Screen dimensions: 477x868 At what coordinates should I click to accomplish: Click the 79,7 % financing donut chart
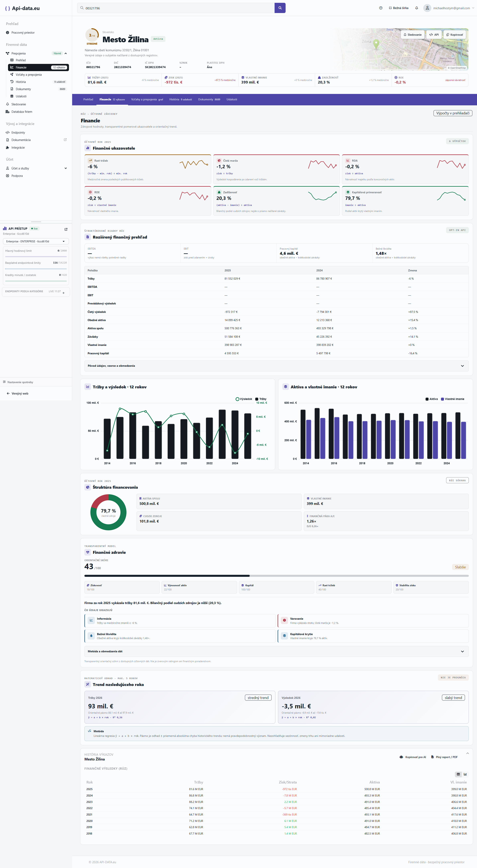108,512
